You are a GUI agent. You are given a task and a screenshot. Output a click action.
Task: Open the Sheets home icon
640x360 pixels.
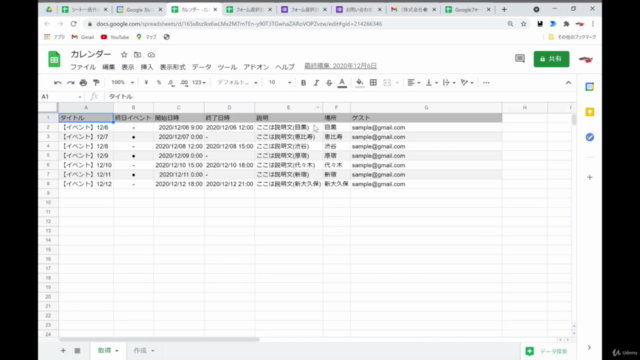coord(54,59)
